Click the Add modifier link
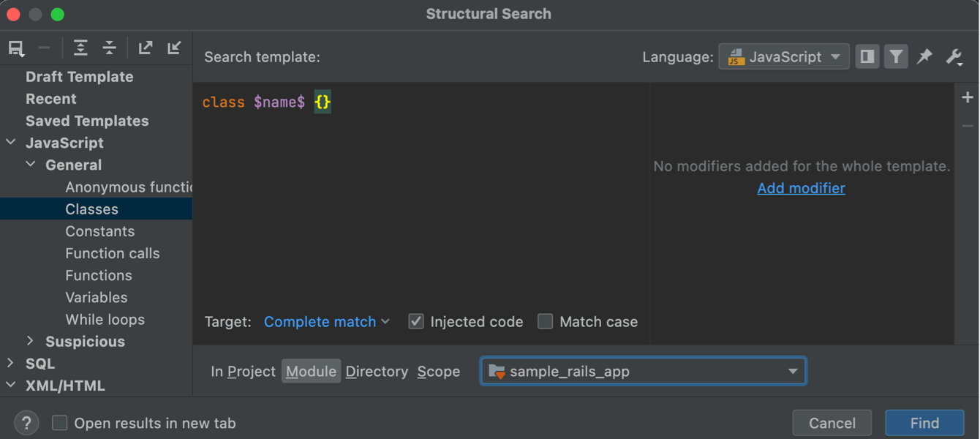The height and width of the screenshot is (439, 980). (801, 189)
